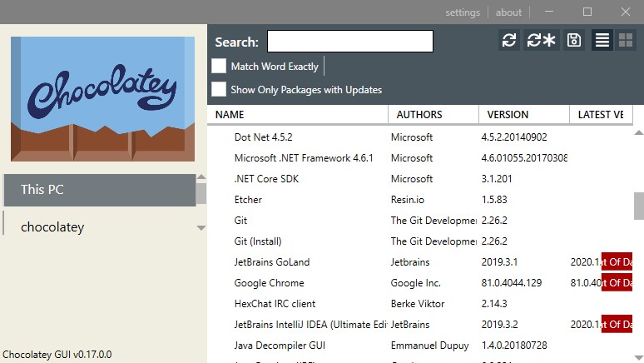Screen dimensions: 644x363
Task: Select the .NET Core SDK package
Action: (x=420, y=179)
